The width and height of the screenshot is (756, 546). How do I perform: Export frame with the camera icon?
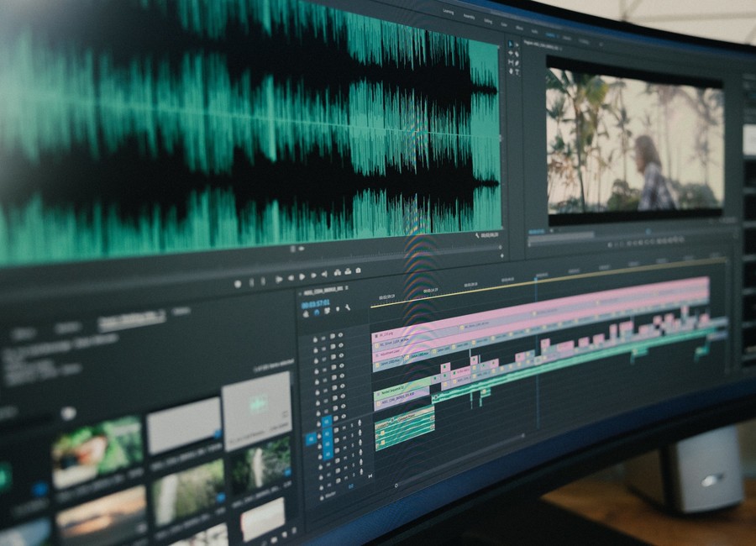[358, 270]
